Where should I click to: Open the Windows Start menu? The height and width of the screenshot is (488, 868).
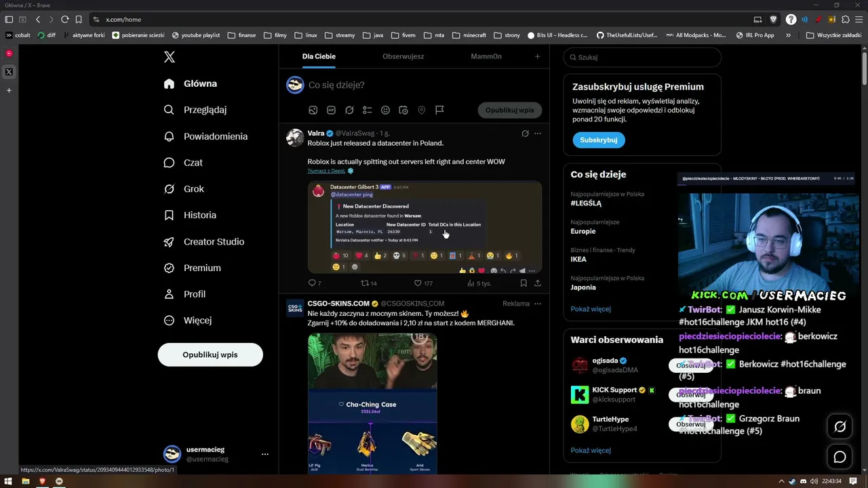pos(7,481)
